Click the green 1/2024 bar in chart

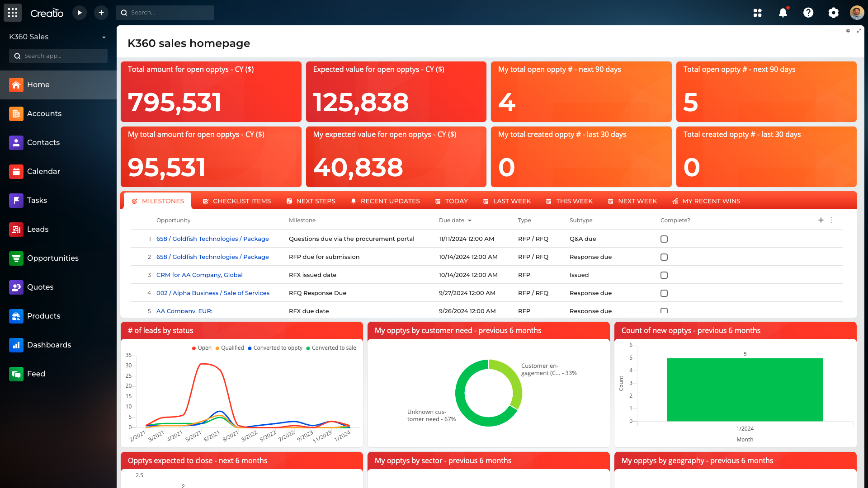click(745, 389)
